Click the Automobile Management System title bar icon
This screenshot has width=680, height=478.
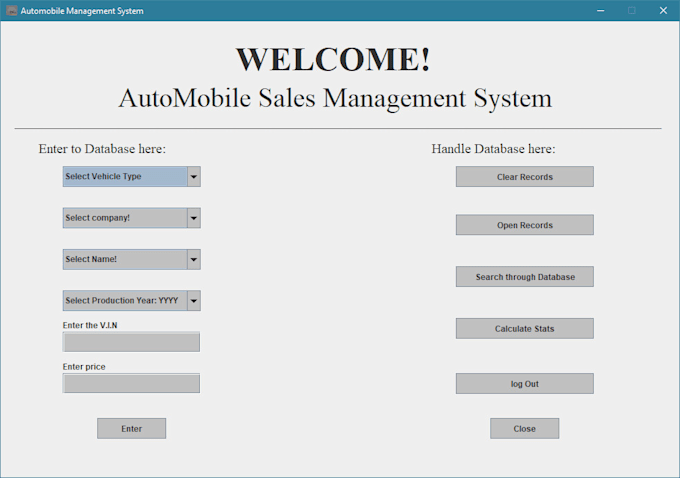click(x=12, y=11)
